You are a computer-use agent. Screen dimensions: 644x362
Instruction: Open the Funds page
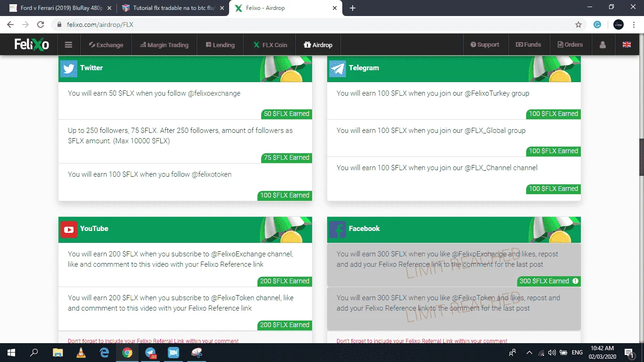(x=528, y=45)
